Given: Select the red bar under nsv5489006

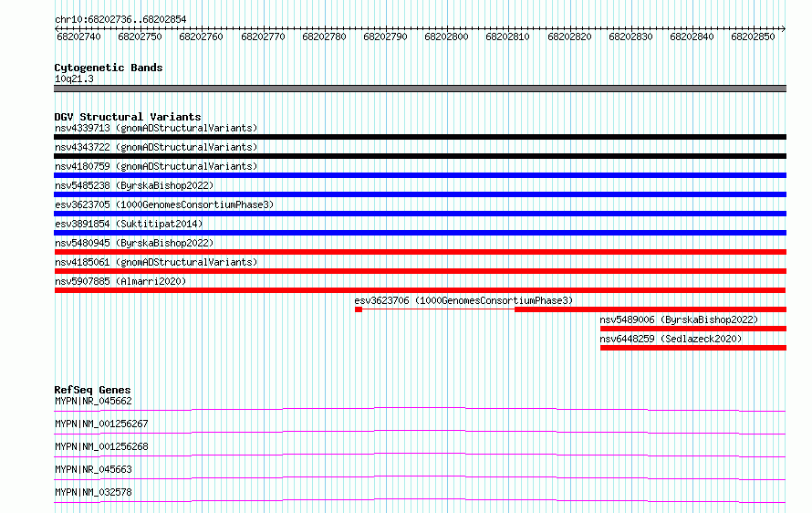Looking at the screenshot, I should point(693,329).
